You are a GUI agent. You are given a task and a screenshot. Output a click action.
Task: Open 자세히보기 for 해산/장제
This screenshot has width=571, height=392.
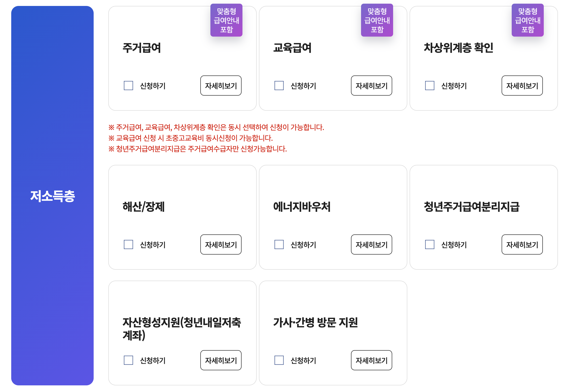click(220, 245)
